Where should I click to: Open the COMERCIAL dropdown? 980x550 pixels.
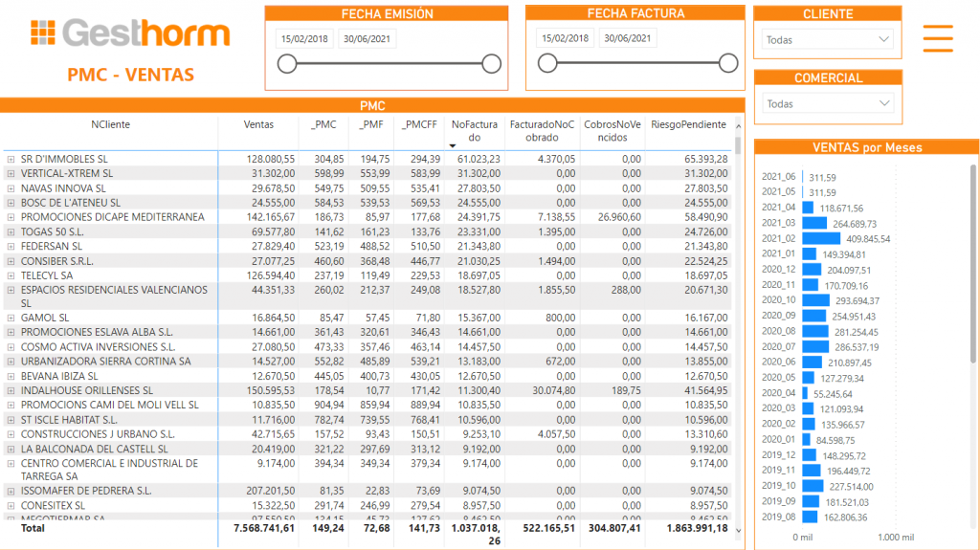(x=827, y=103)
